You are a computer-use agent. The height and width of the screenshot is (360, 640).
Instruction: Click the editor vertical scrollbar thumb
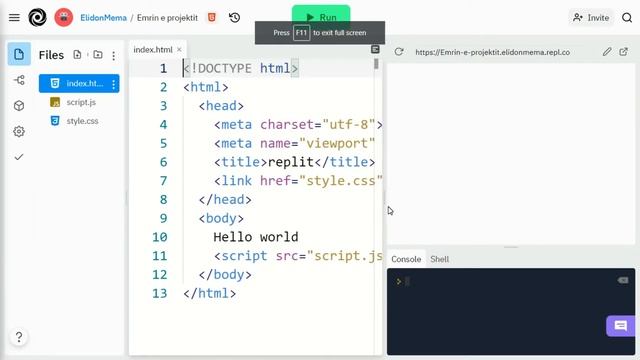click(x=376, y=64)
